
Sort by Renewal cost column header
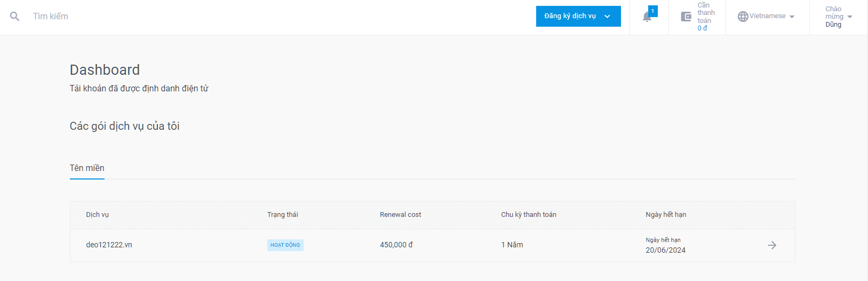tap(400, 215)
